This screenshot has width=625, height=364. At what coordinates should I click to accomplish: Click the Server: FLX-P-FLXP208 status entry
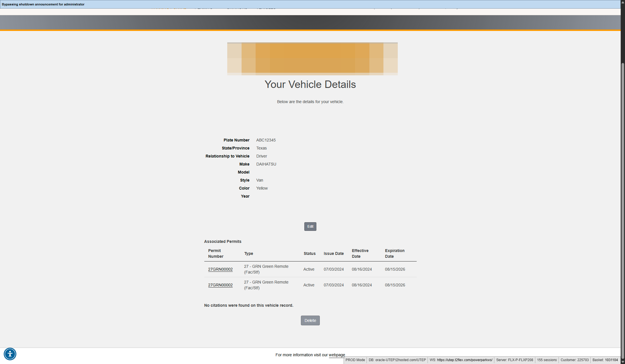[514, 360]
